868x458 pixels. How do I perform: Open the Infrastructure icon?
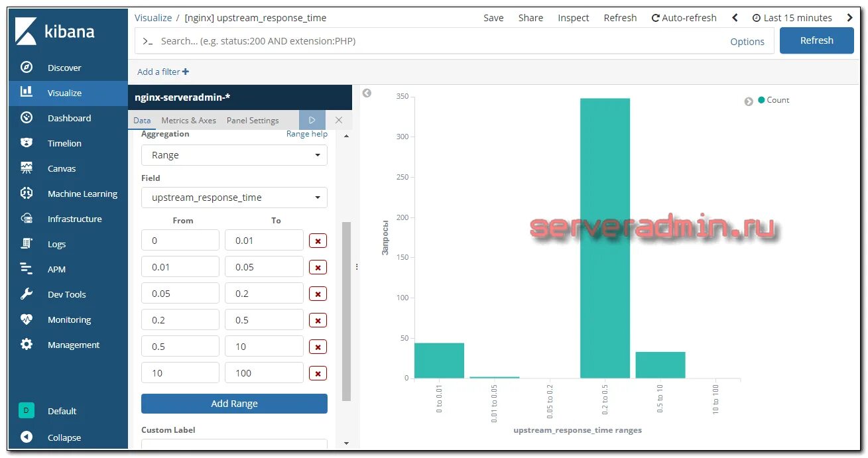[x=27, y=218]
